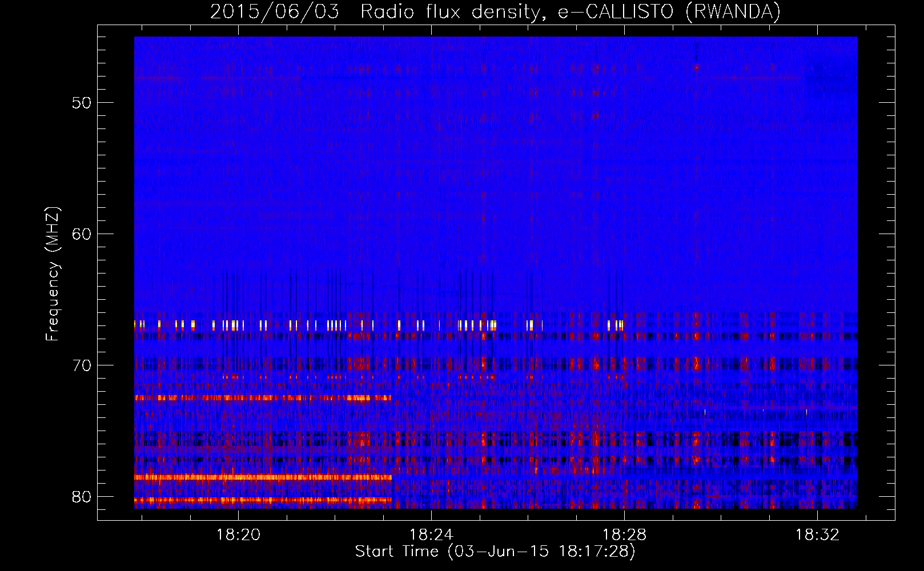Viewport: 924px width, 571px height.
Task: Click the bright orange band near 72.5 MHz
Action: (263, 397)
